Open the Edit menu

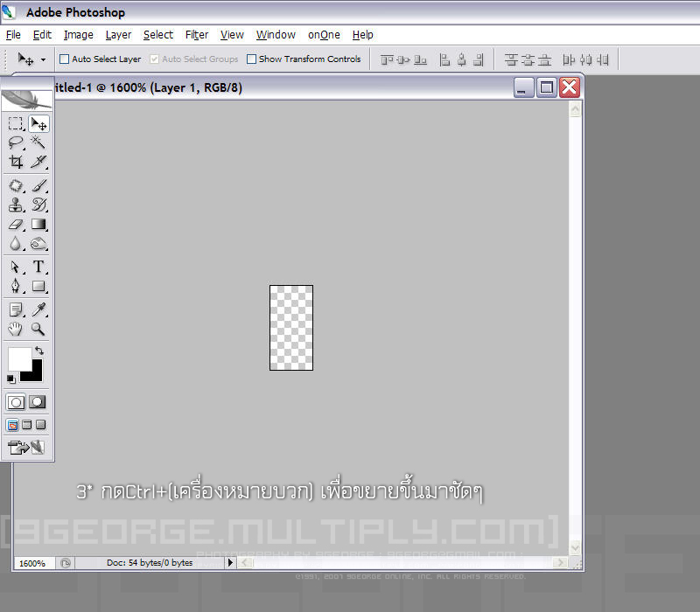[x=42, y=35]
